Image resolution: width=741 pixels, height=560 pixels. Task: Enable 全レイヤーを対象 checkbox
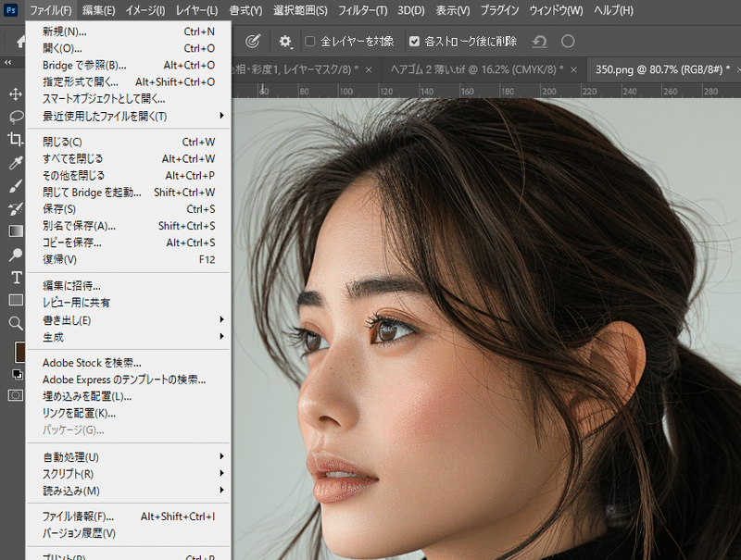(x=310, y=42)
